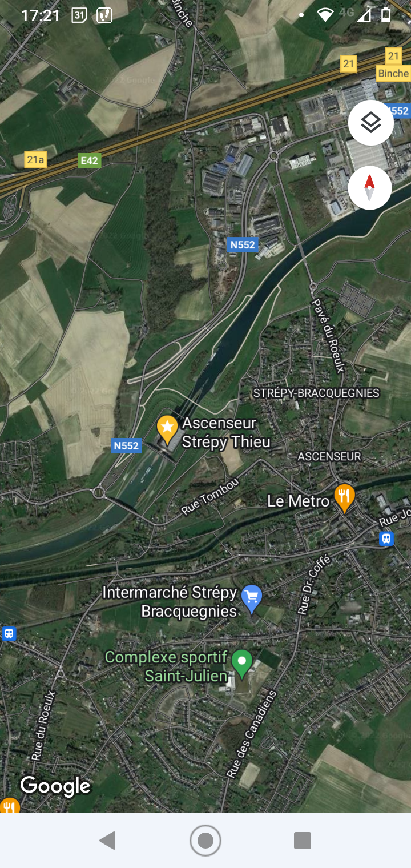The width and height of the screenshot is (411, 868).
Task: Tap the train station icon at left edge
Action: pos(9,634)
